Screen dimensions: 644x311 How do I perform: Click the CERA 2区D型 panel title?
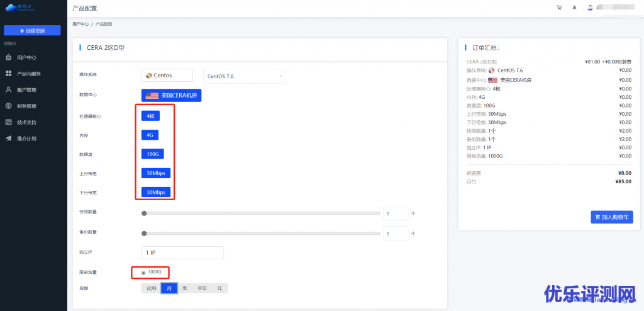tap(106, 48)
